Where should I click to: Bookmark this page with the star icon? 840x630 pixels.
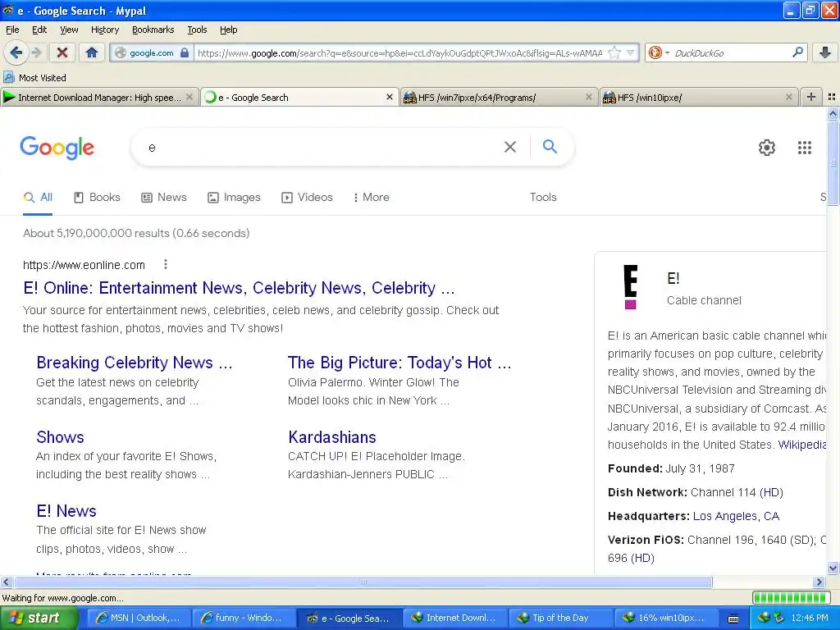[x=614, y=52]
